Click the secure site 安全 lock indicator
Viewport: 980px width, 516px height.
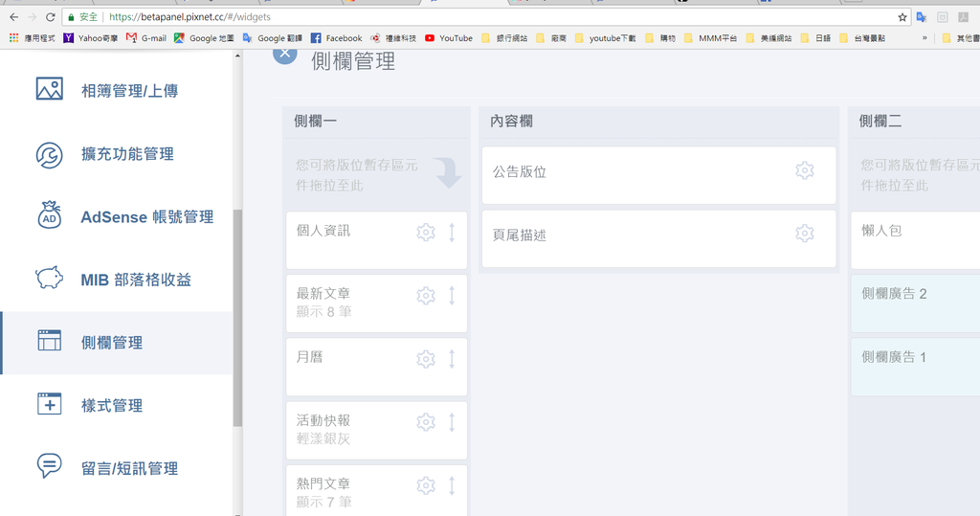click(x=82, y=17)
